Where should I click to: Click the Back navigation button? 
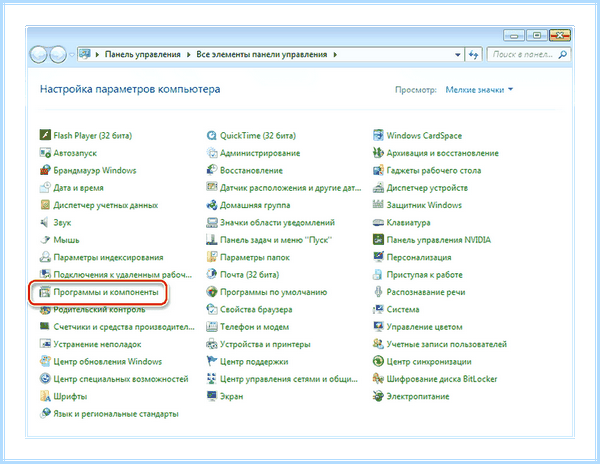tap(39, 55)
